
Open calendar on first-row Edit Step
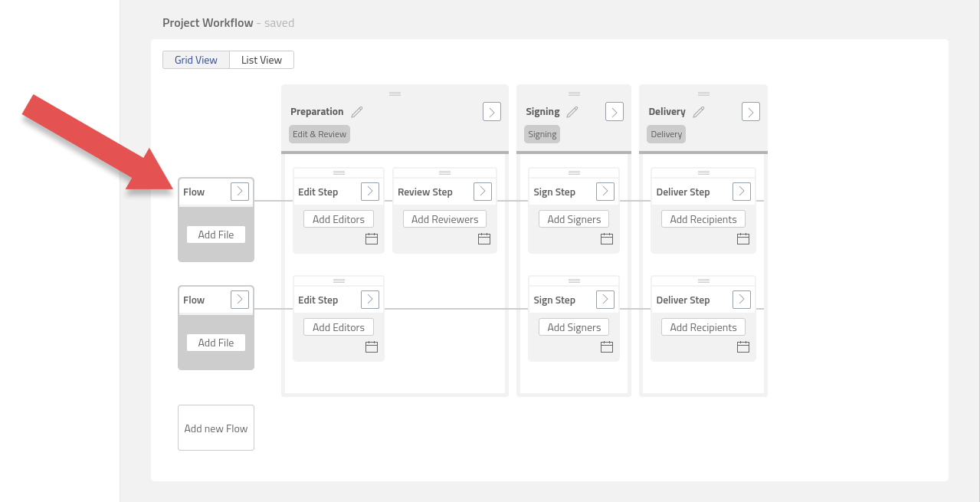click(372, 239)
